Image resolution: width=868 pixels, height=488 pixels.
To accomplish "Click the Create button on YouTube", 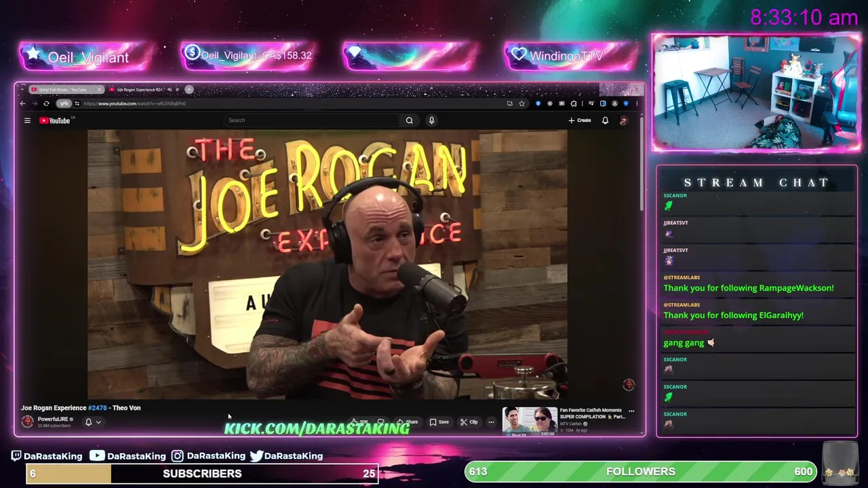I will coord(580,121).
